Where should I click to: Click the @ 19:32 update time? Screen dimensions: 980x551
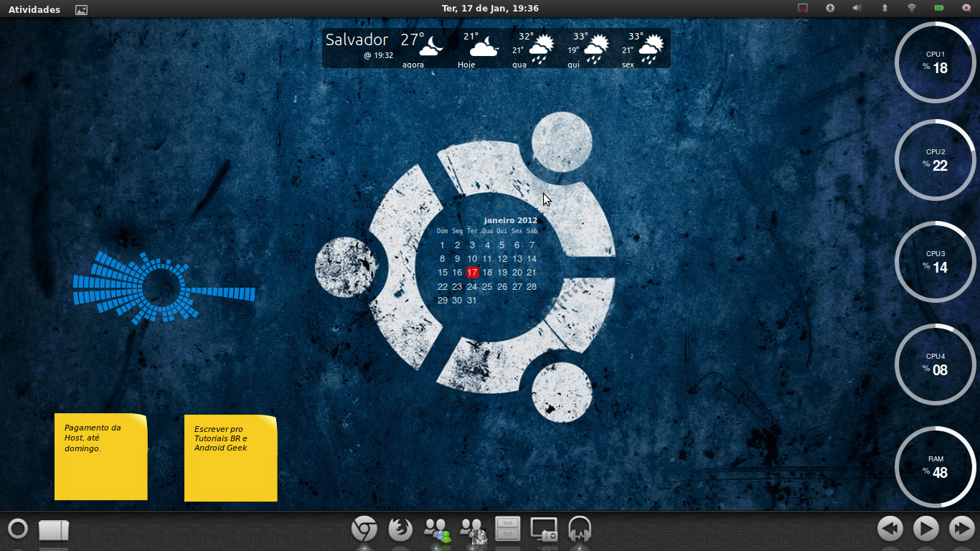pos(378,55)
